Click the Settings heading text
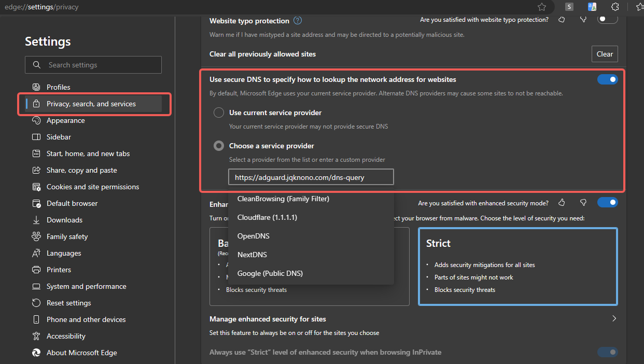 point(48,41)
